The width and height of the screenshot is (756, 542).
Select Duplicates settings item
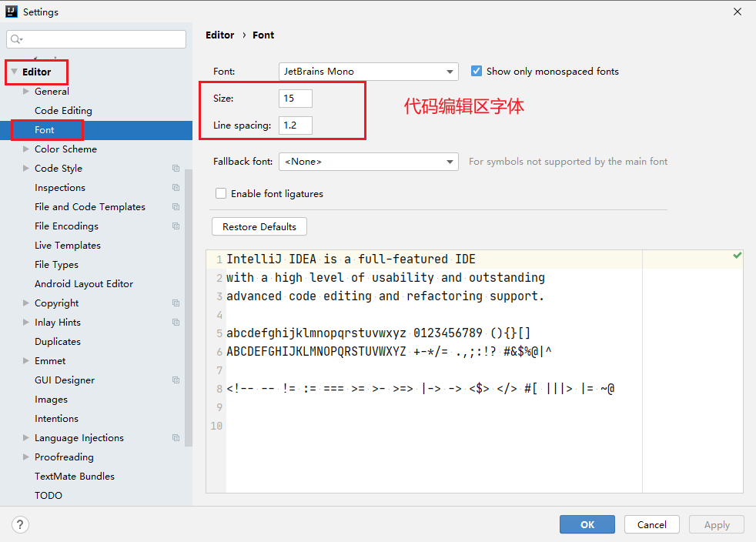point(58,341)
